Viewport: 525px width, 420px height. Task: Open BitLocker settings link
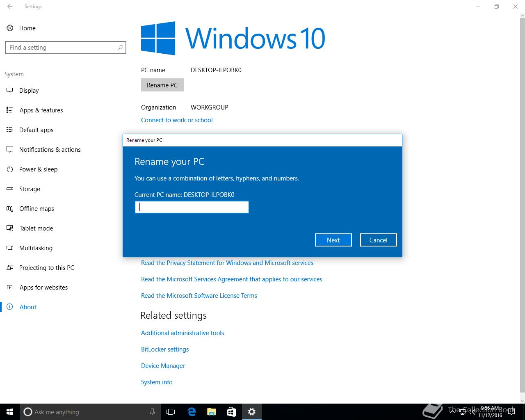tap(165, 349)
